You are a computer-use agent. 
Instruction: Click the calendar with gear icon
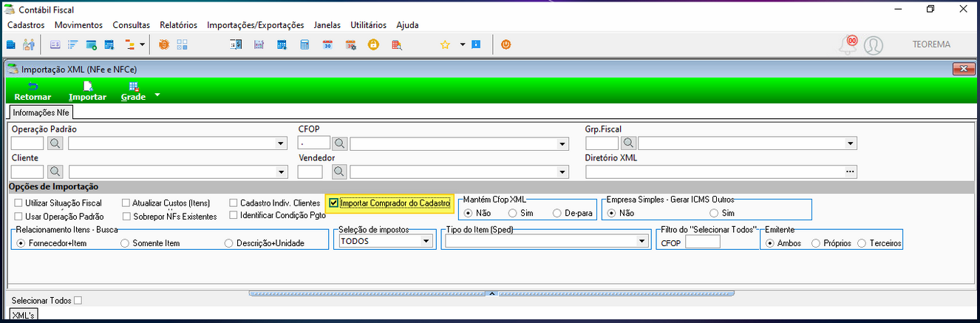351,44
